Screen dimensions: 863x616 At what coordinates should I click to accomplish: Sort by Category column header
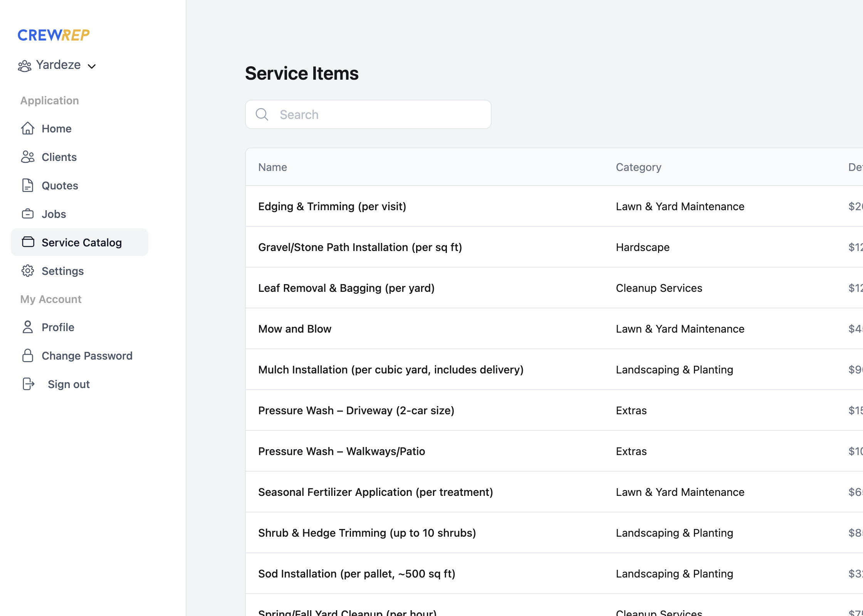pyautogui.click(x=638, y=167)
